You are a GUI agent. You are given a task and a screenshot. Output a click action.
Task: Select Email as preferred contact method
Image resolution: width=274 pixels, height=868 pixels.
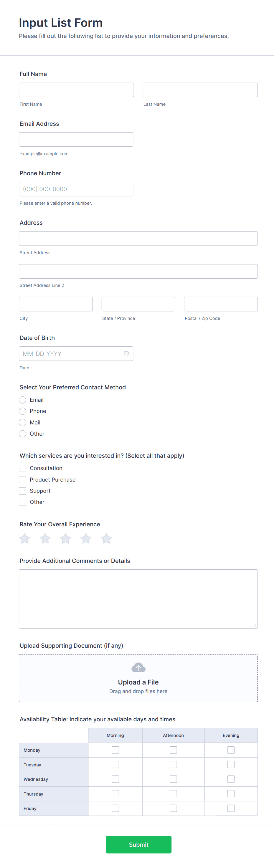pyautogui.click(x=23, y=400)
